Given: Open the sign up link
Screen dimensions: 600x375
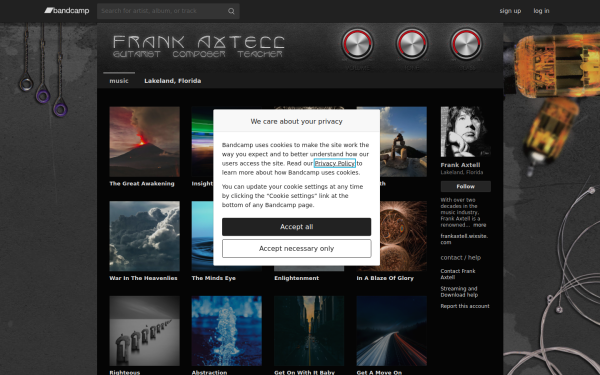Looking at the screenshot, I should point(510,11).
